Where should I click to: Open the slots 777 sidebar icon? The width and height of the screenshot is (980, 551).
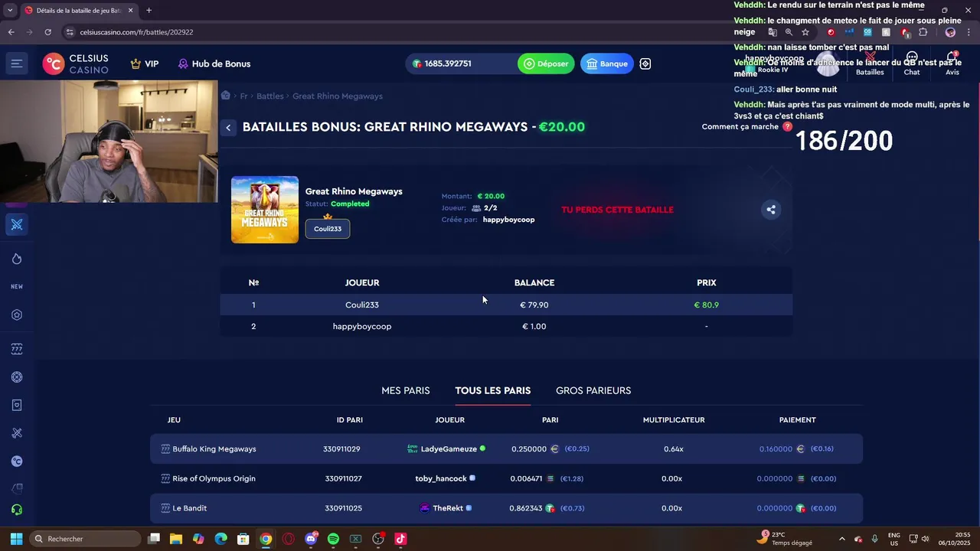pyautogui.click(x=17, y=349)
